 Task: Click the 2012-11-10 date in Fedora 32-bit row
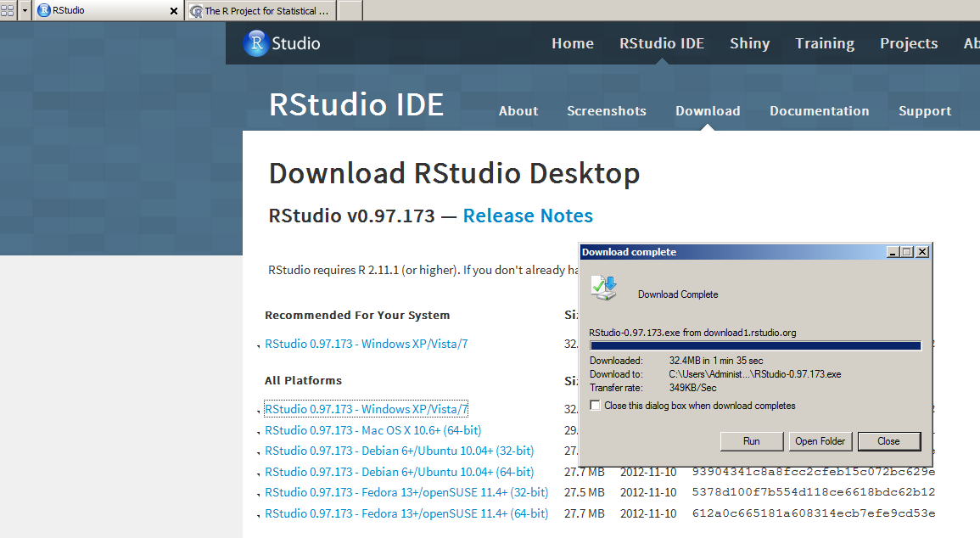(648, 492)
